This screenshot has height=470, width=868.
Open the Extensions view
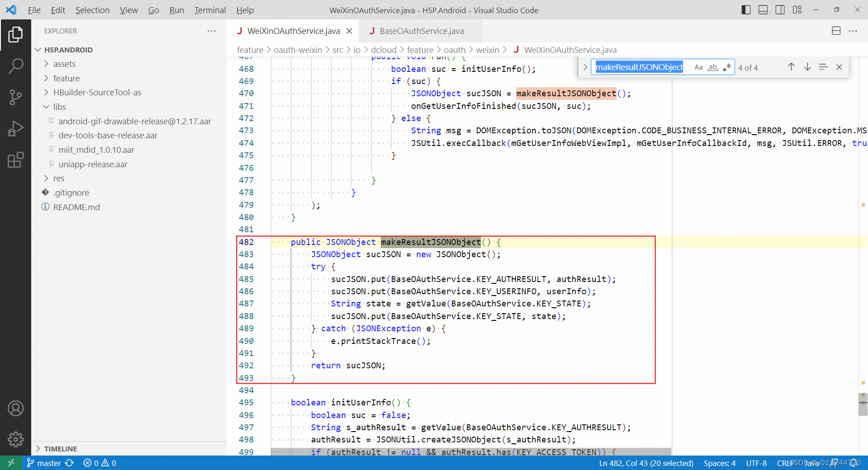click(15, 160)
